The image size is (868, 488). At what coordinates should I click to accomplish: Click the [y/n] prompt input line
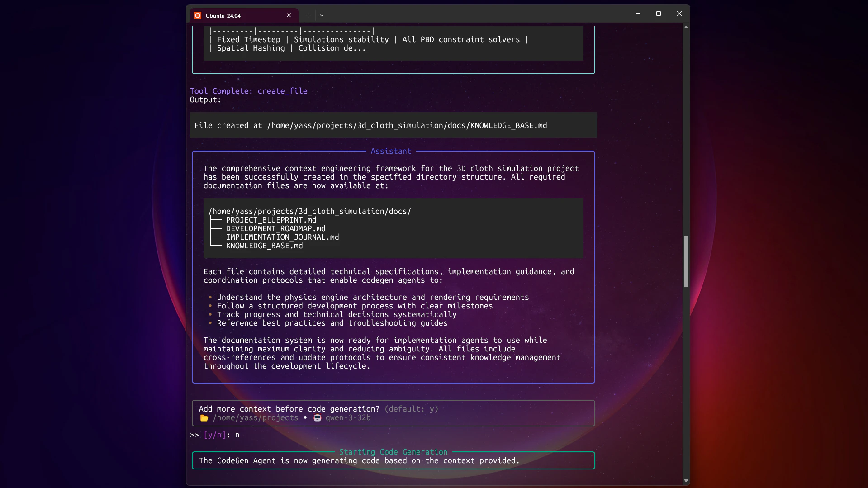215,435
